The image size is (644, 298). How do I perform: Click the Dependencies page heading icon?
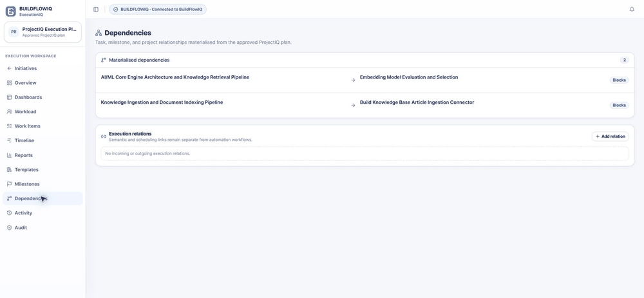(99, 33)
